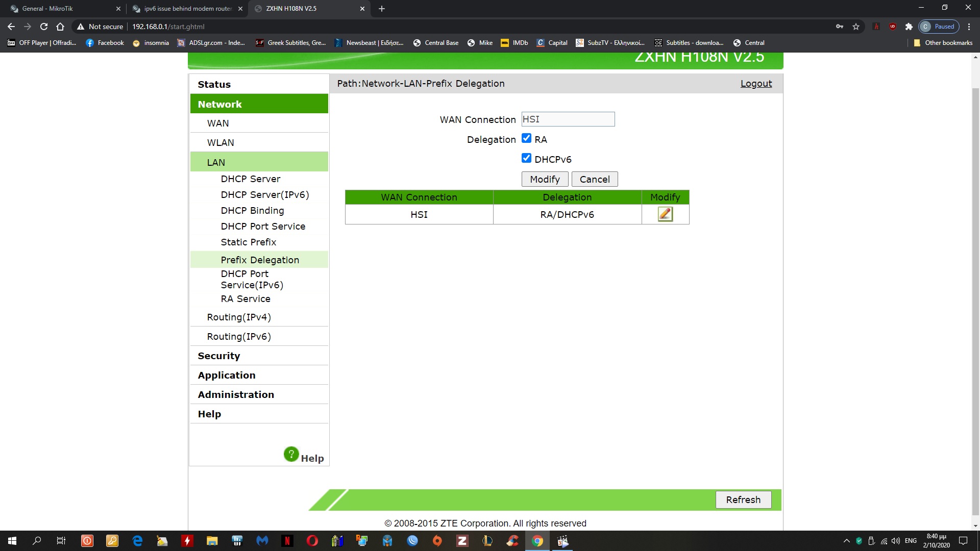This screenshot has width=980, height=551.
Task: Click the WAN Connection input field
Action: pyautogui.click(x=568, y=119)
